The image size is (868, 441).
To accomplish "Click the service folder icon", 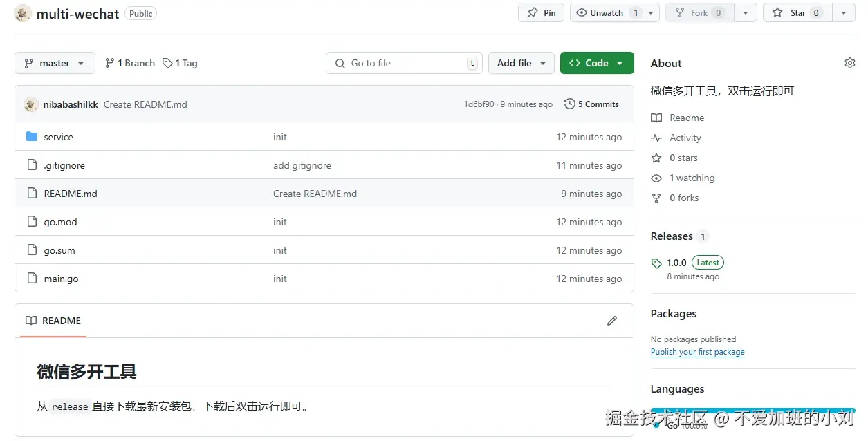I will pyautogui.click(x=32, y=137).
